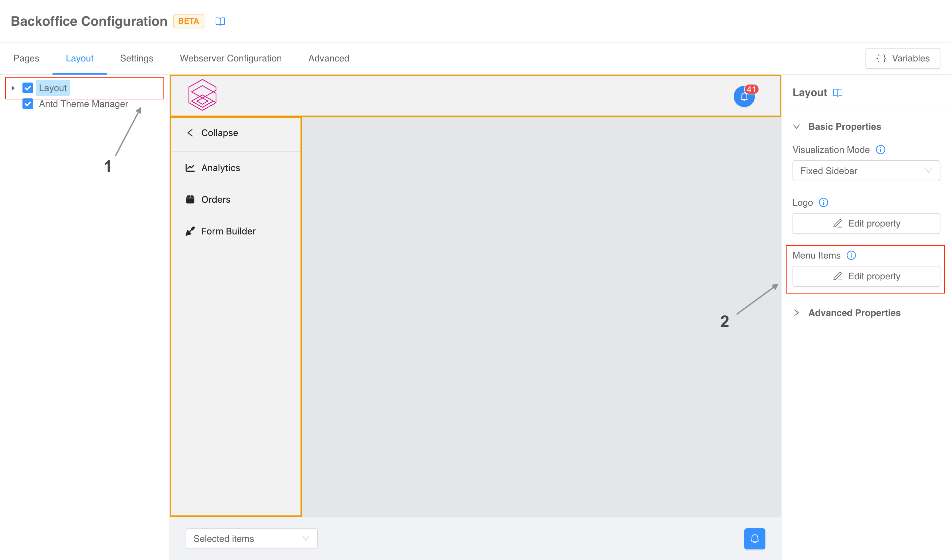Open the Webserver Configuration tab
The image size is (951, 560).
[230, 58]
